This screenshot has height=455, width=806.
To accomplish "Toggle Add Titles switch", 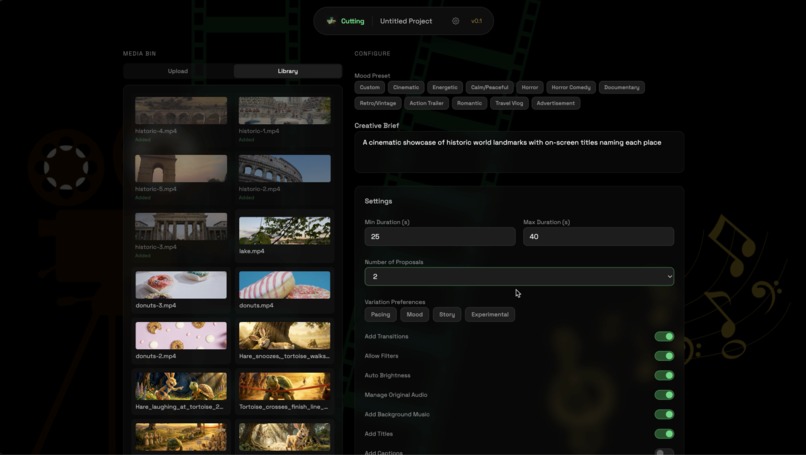I will (x=664, y=434).
